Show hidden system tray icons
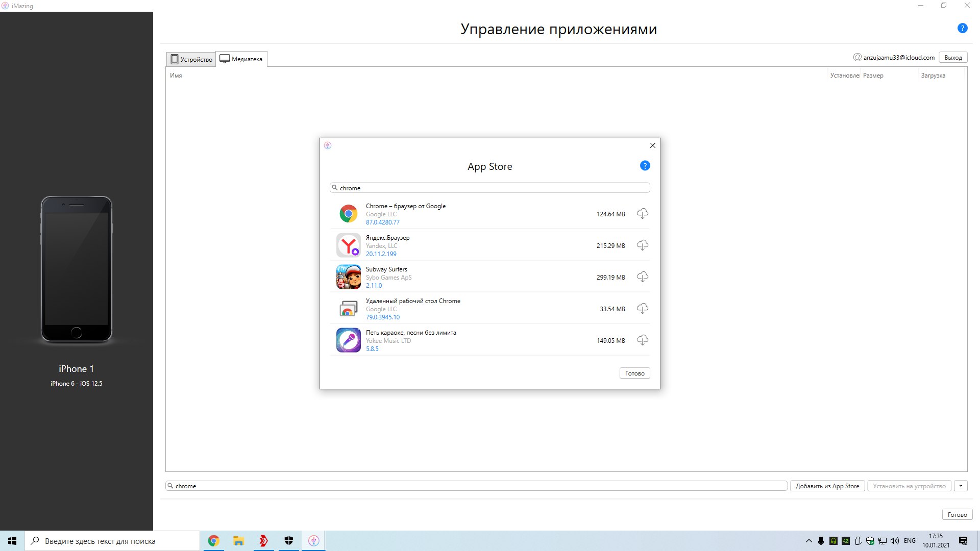 pos(808,541)
